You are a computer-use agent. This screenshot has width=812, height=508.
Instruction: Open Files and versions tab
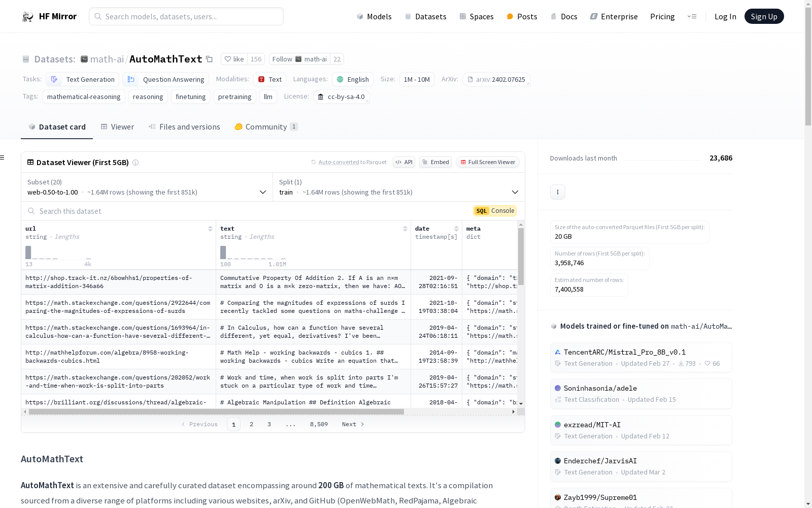(184, 127)
